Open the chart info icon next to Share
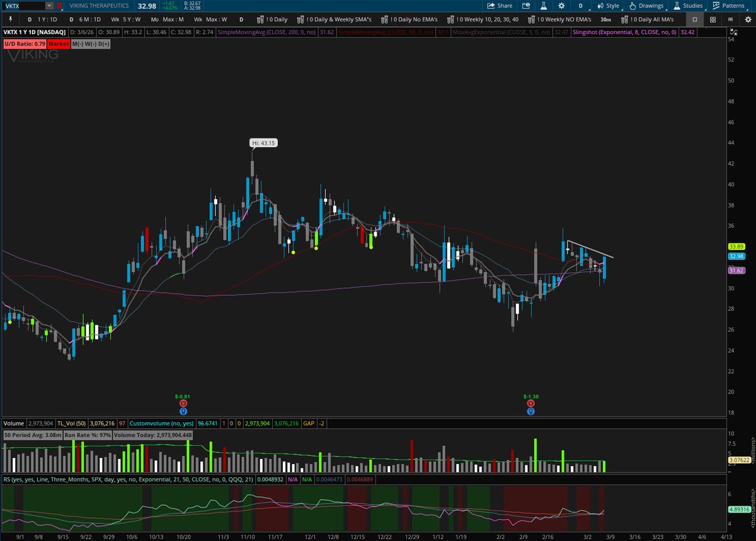Screen dimensions: 756x541 pos(526,6)
